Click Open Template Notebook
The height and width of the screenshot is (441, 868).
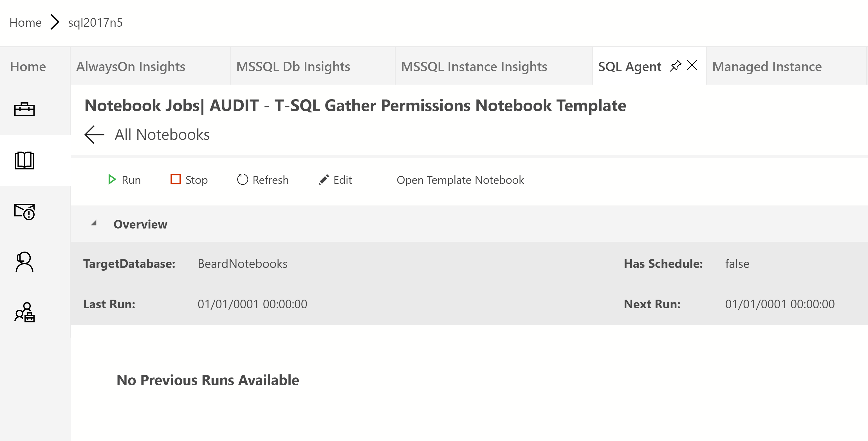460,180
